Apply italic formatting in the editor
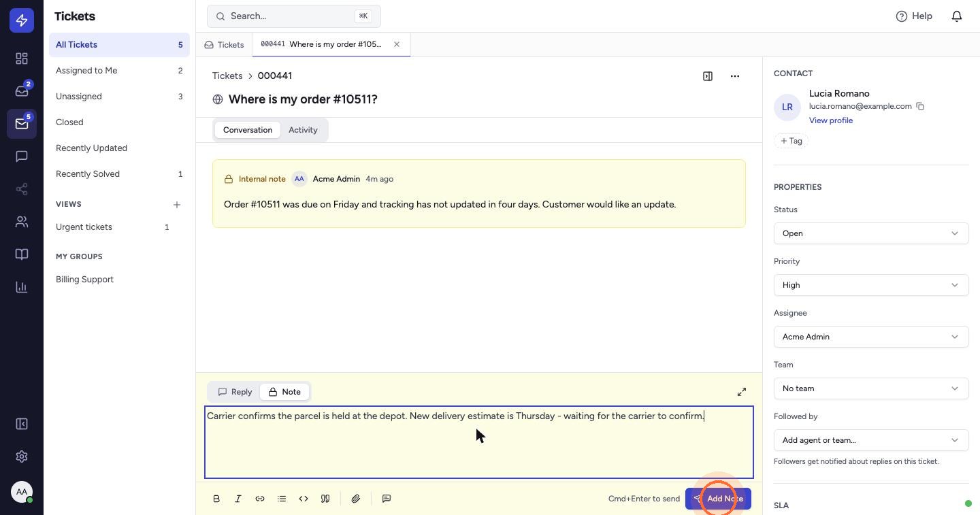Image resolution: width=980 pixels, height=515 pixels. coord(238,499)
